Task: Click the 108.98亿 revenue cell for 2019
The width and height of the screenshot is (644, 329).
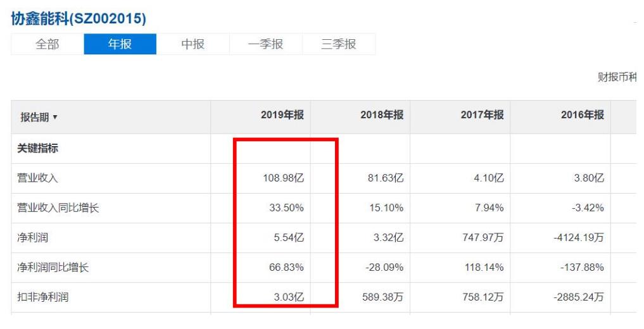Action: [x=283, y=178]
